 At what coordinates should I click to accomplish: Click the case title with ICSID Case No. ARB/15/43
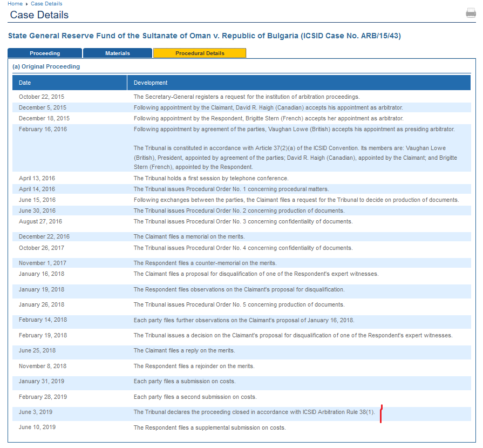click(x=204, y=36)
